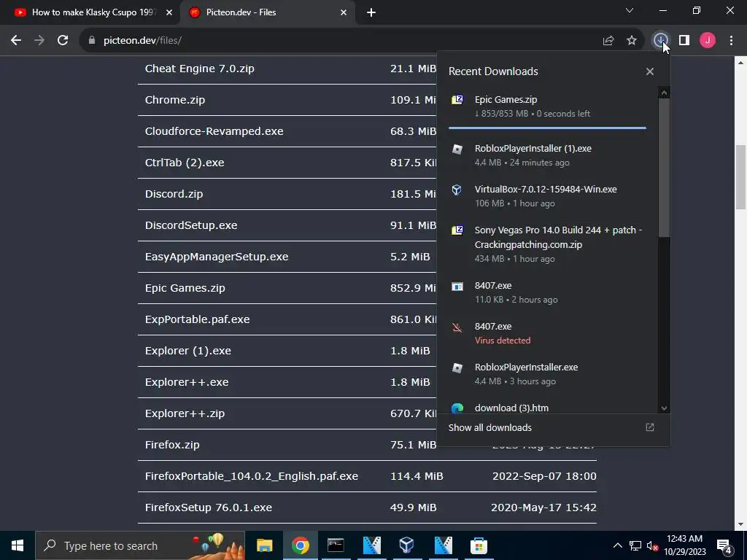The image size is (747, 560).
Task: Select the 8407.exe Virus detected entry
Action: point(547,332)
